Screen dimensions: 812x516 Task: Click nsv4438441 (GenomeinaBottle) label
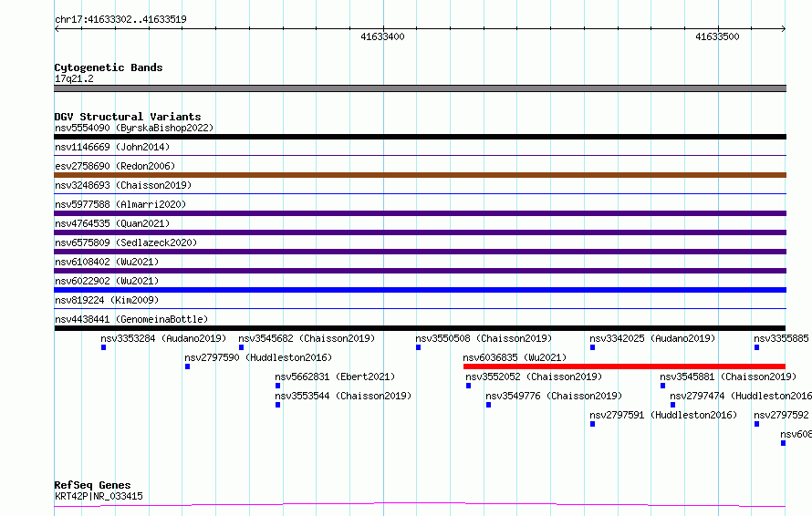coord(131,319)
